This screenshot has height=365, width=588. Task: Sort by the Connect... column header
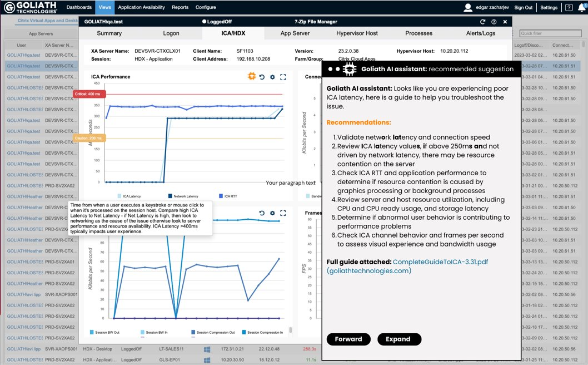pyautogui.click(x=562, y=45)
